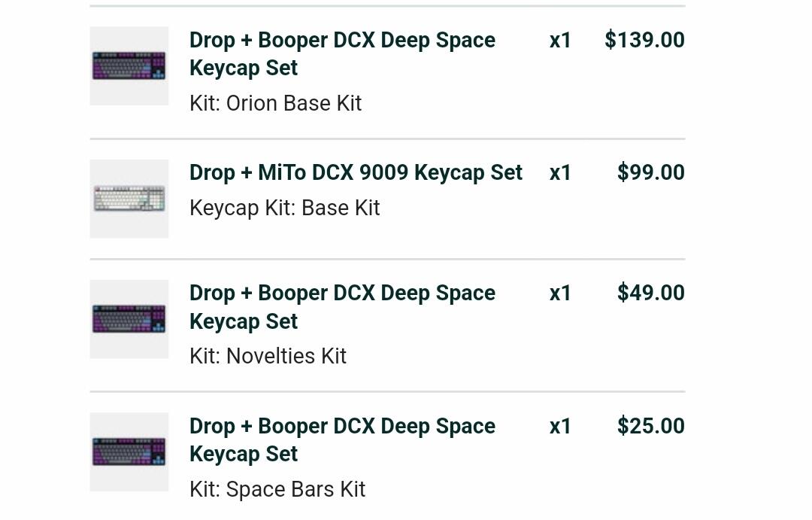Open the Deep Space title above Orion Base Kit
Image resolution: width=812 pixels, height=520 pixels.
click(342, 54)
